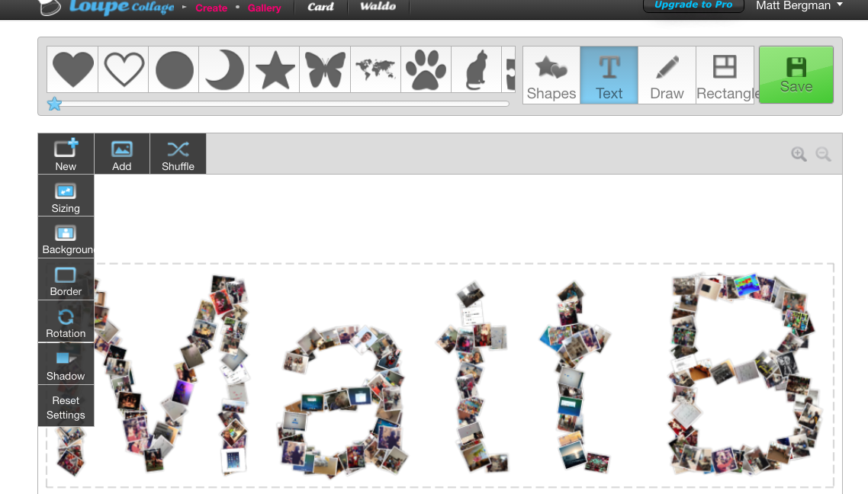
Task: Pick the paw print shape
Action: 426,69
